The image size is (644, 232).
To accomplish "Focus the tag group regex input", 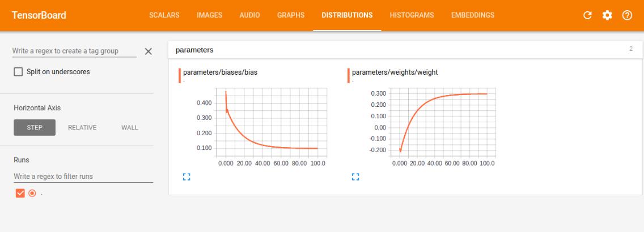I will point(74,51).
